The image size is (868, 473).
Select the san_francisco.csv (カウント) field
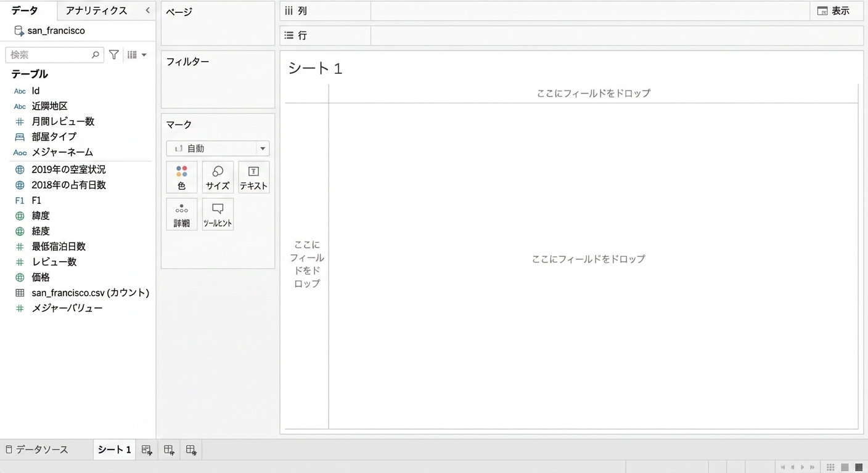[91, 293]
